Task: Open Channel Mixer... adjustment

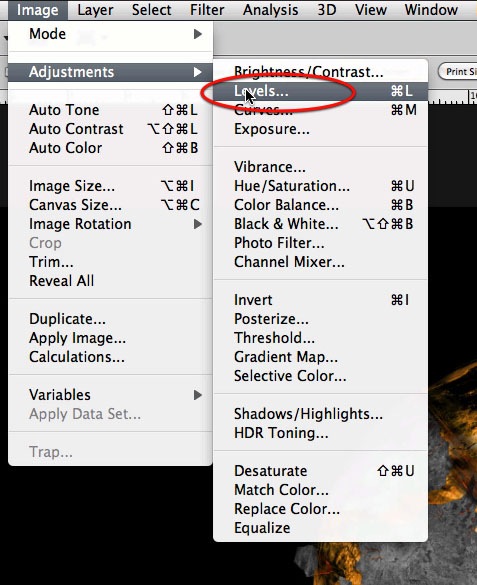Action: click(x=320, y=262)
